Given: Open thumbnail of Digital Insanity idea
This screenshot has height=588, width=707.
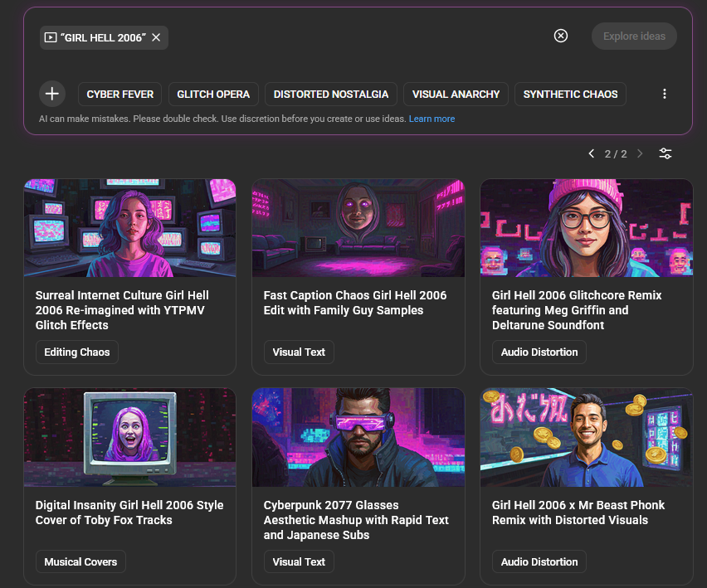Looking at the screenshot, I should [129, 438].
